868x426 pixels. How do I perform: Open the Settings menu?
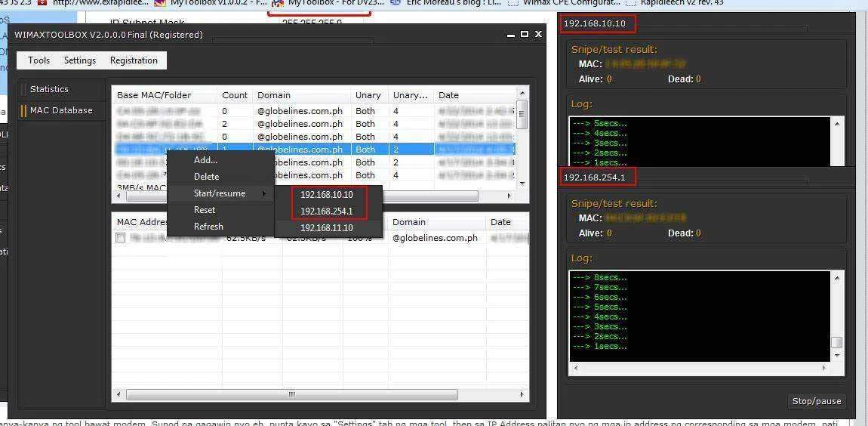coord(80,60)
